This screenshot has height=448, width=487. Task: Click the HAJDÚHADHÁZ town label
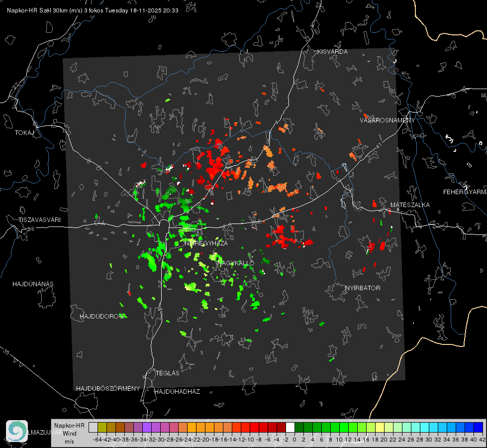177,391
